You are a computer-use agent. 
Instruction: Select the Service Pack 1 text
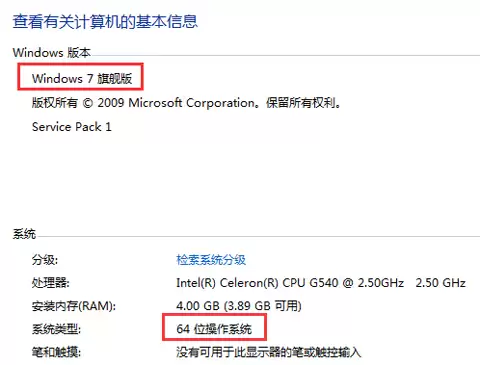coord(72,127)
